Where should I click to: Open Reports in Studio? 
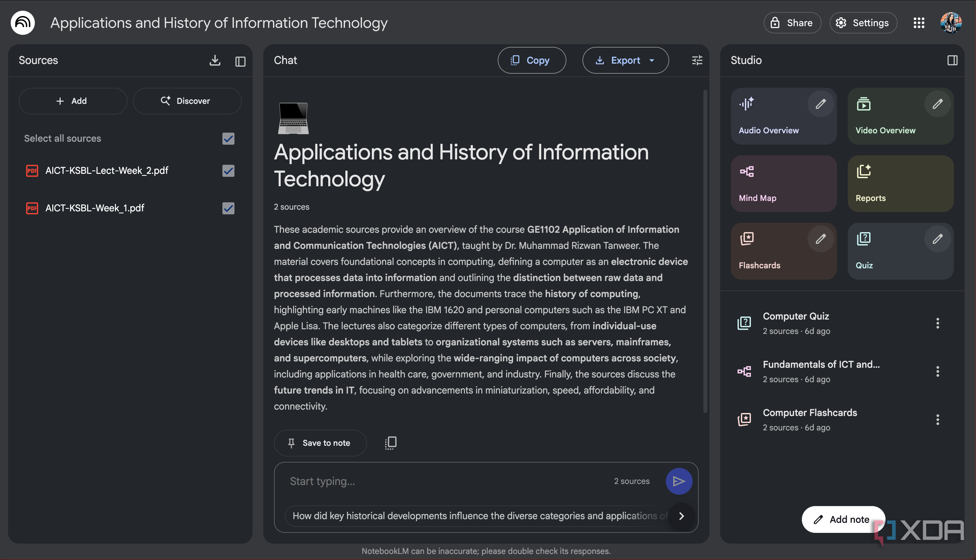(900, 184)
